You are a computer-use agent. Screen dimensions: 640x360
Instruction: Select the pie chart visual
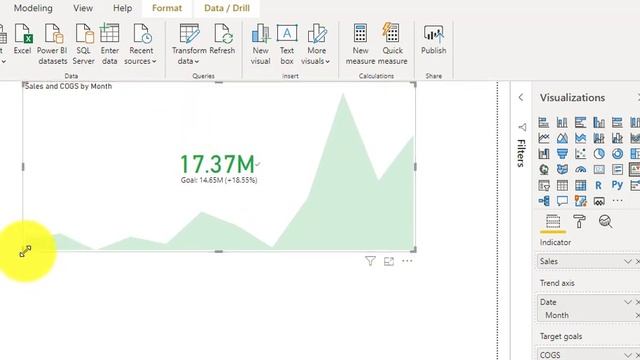[599, 153]
